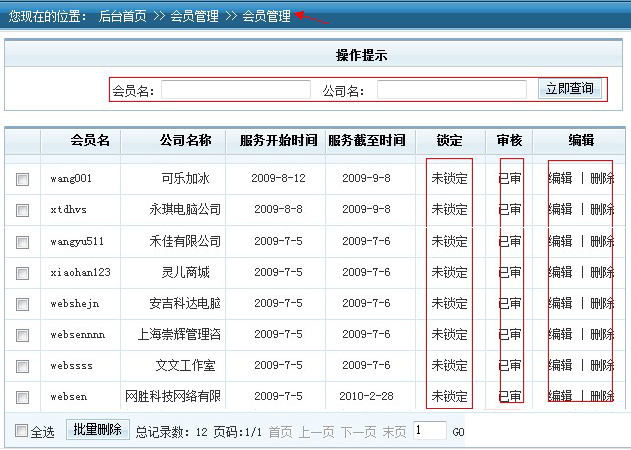Screen dimensions: 631x450
Task: Edit the xiaohan123 member record
Action: coord(560,272)
